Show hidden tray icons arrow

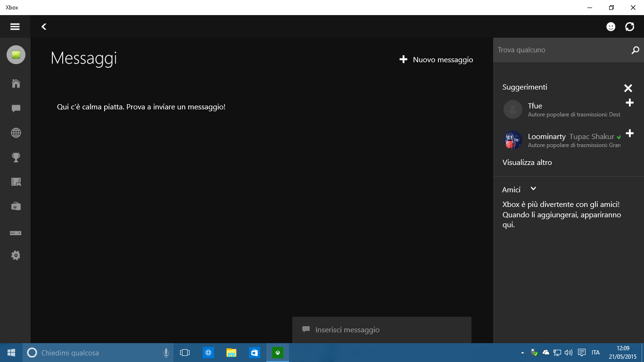click(522, 353)
